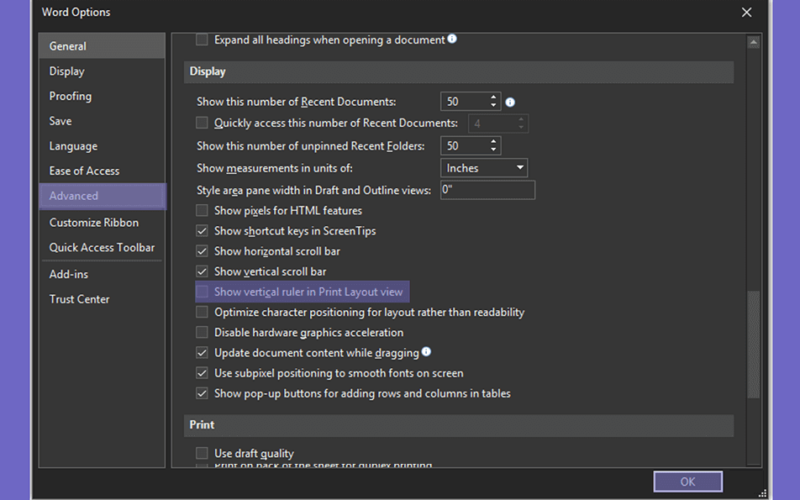
Task: Select the Advanced category
Action: tap(103, 196)
